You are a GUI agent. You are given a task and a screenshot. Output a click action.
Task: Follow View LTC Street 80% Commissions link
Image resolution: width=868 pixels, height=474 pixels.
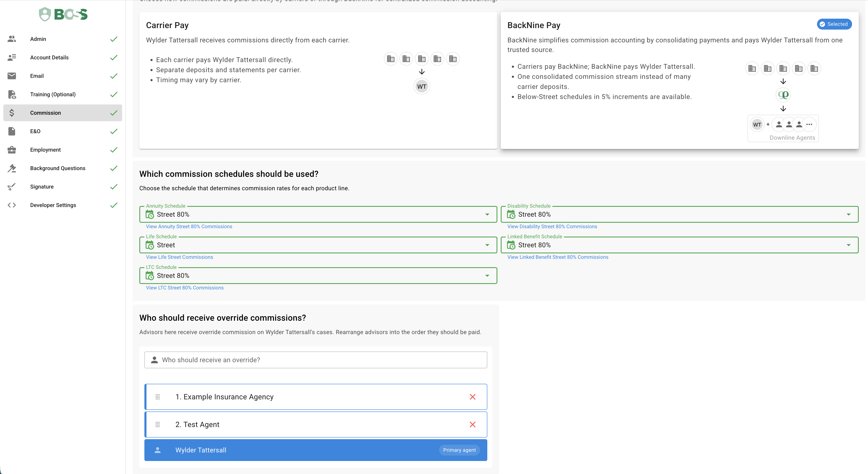[185, 288]
